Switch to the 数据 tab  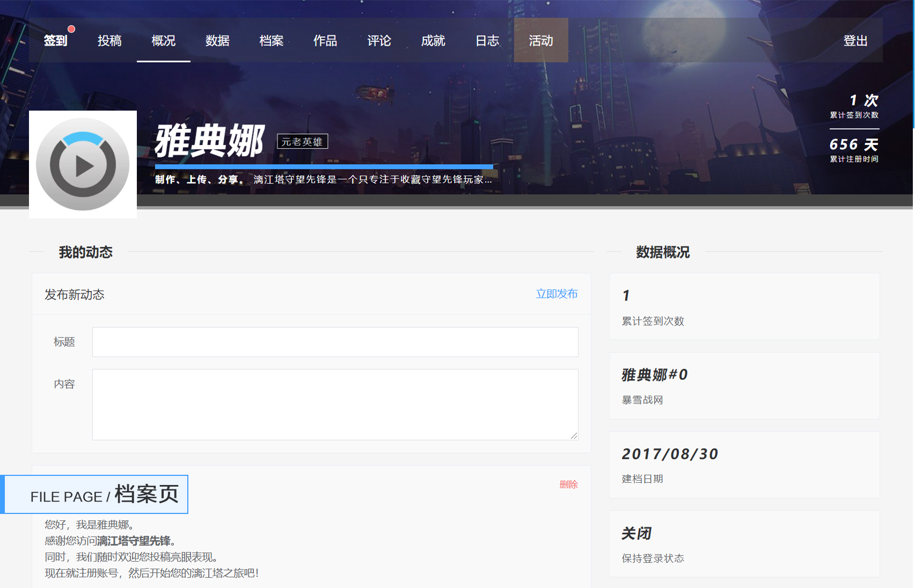tap(217, 41)
